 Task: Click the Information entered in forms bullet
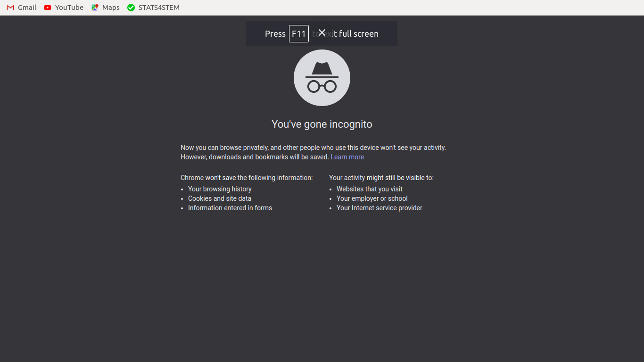click(230, 208)
